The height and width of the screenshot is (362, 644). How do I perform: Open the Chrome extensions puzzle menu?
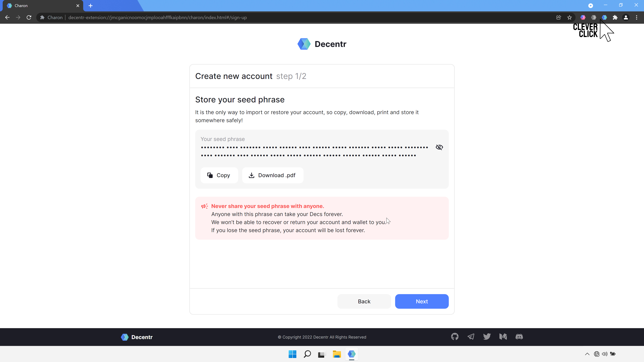click(x=615, y=17)
